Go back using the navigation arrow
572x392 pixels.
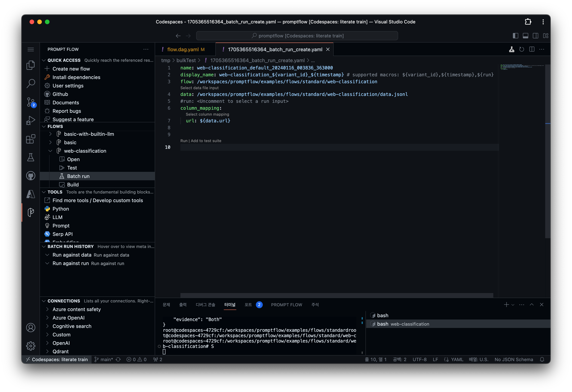point(178,36)
